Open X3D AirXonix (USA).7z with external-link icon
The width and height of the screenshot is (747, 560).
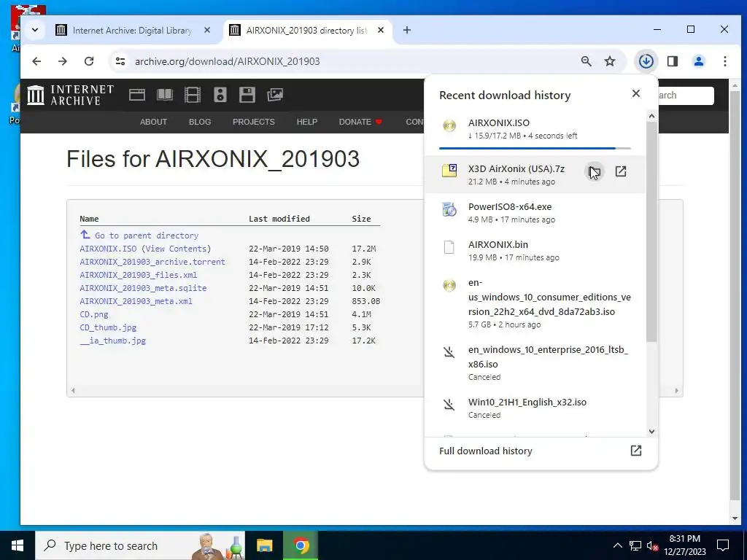click(x=620, y=171)
